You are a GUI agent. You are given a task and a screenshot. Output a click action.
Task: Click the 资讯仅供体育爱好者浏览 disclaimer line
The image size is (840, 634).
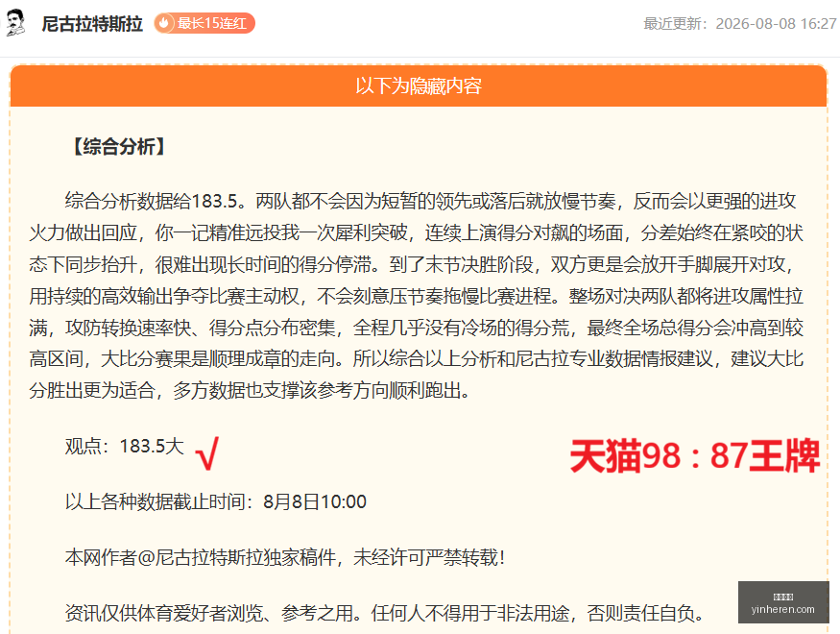(386, 613)
